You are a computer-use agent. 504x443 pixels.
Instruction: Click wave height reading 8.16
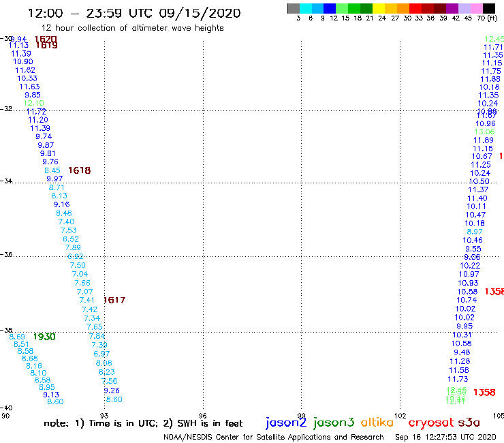(x=34, y=366)
